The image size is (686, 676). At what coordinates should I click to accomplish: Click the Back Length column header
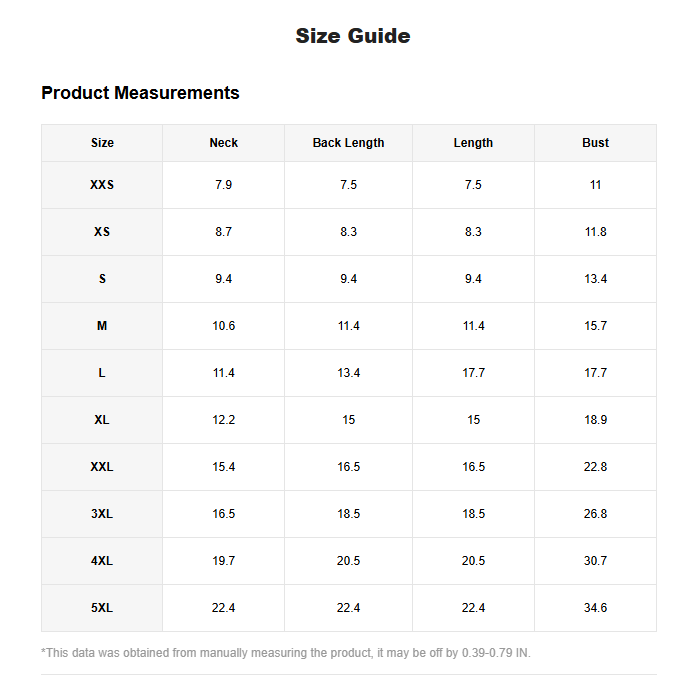coord(348,143)
